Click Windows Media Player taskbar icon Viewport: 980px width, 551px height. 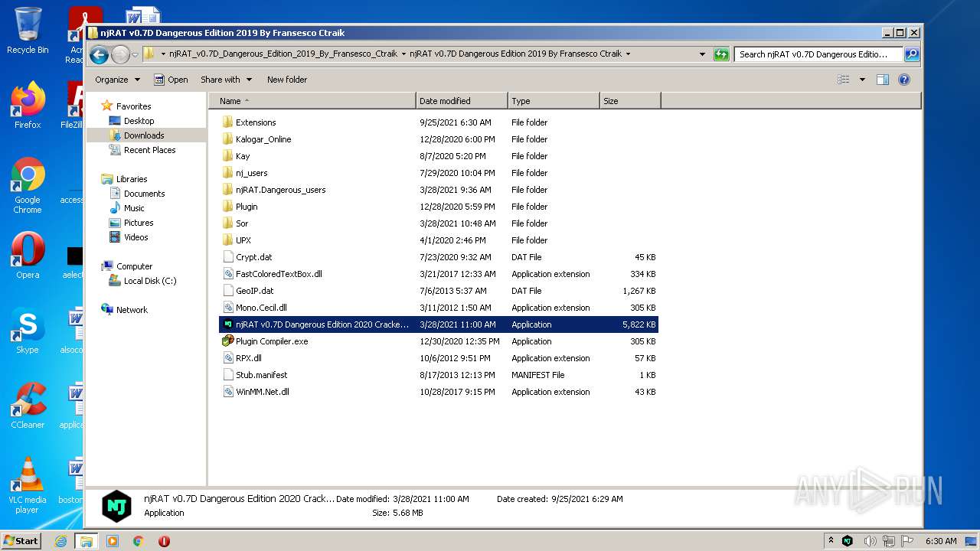pos(113,541)
